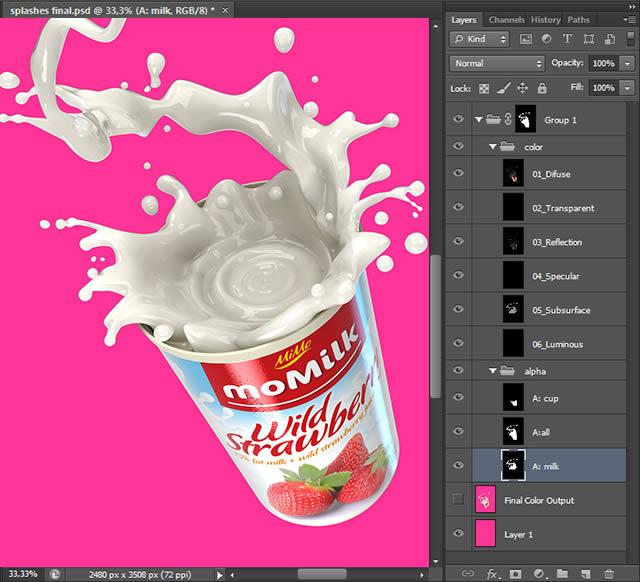640x582 pixels.
Task: Lock all padlock icon
Action: tap(542, 88)
